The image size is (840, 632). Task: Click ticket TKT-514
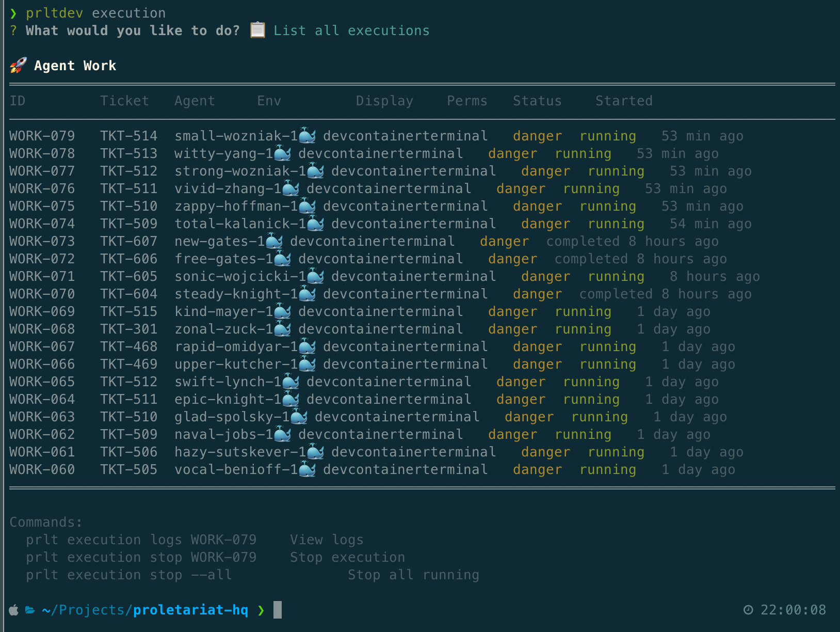click(129, 136)
